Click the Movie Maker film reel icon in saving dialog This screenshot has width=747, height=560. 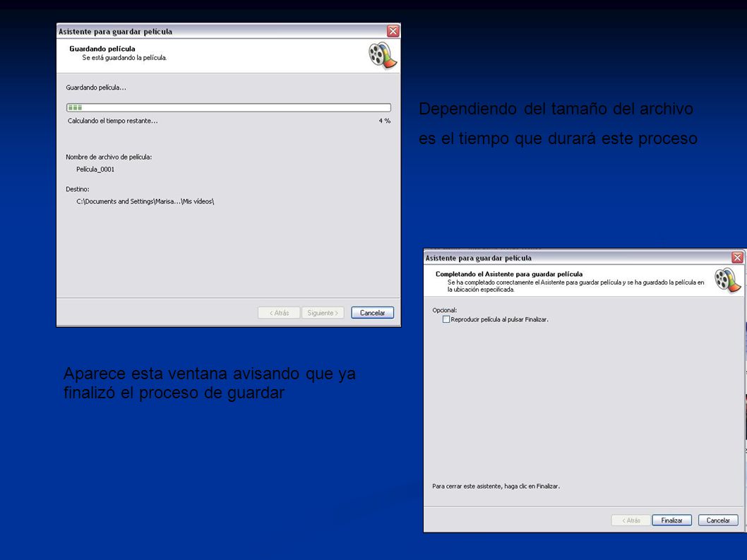point(383,55)
